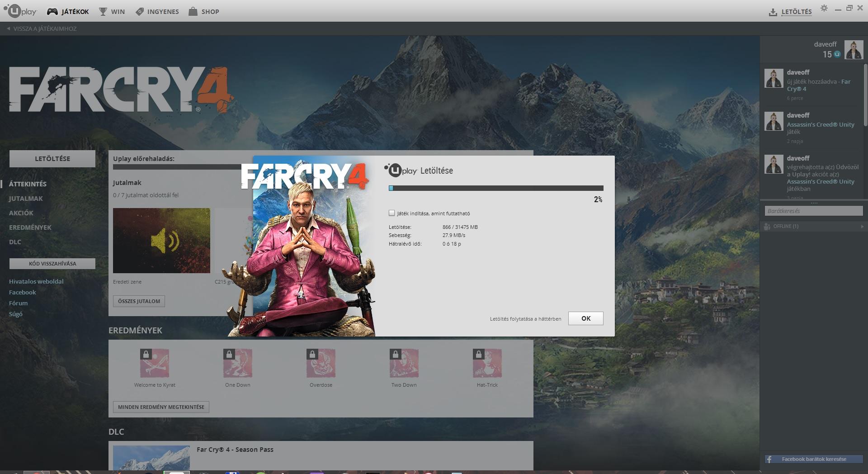
Task: Open the INGYENES tab
Action: click(x=157, y=12)
